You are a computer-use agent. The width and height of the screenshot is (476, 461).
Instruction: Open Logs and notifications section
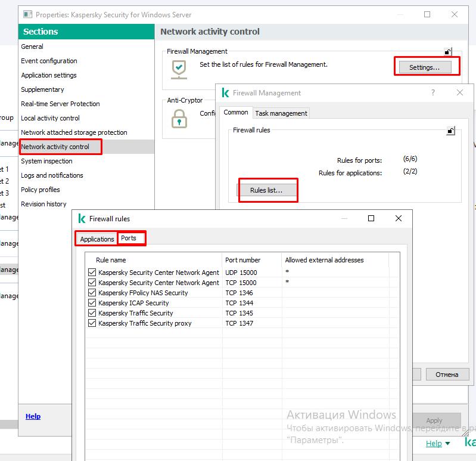coord(52,175)
